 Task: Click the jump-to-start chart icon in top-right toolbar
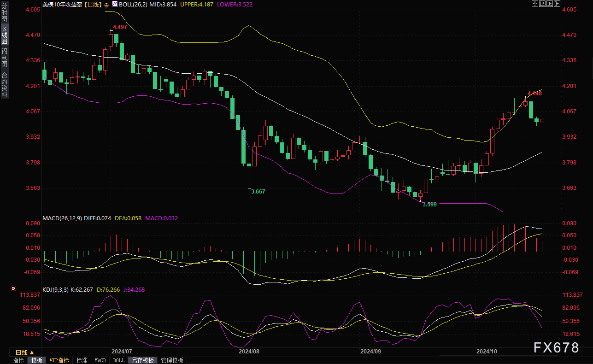click(x=542, y=4)
